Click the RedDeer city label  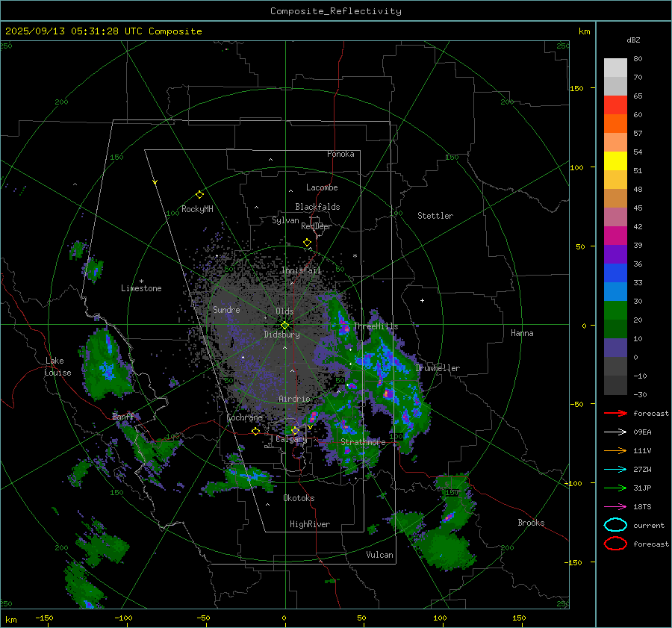click(x=317, y=226)
